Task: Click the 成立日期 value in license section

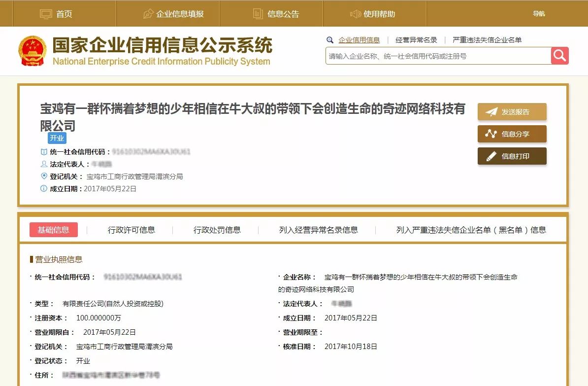Action: tap(351, 317)
